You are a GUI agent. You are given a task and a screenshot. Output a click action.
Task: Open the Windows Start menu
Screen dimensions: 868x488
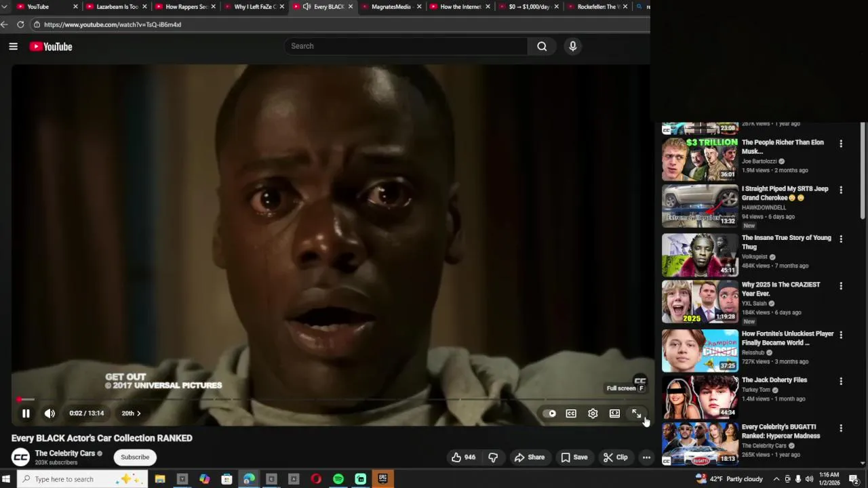pyautogui.click(x=6, y=479)
